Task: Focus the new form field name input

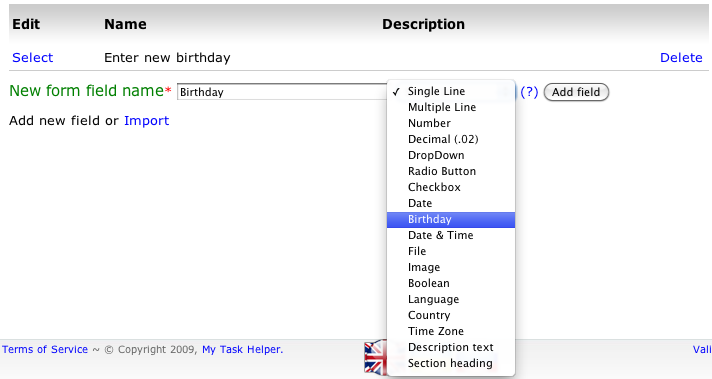Action: pyautogui.click(x=282, y=92)
